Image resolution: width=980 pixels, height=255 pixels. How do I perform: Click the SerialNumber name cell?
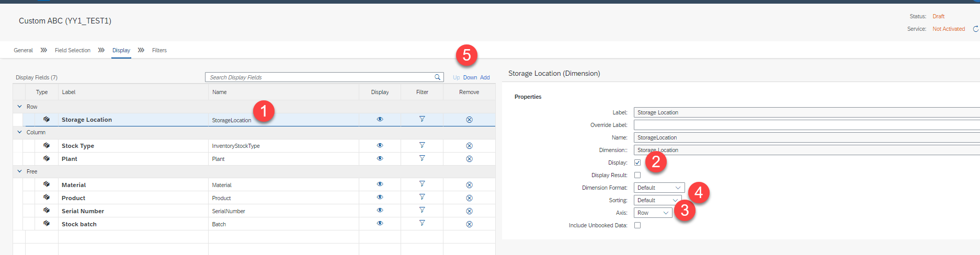tap(229, 211)
